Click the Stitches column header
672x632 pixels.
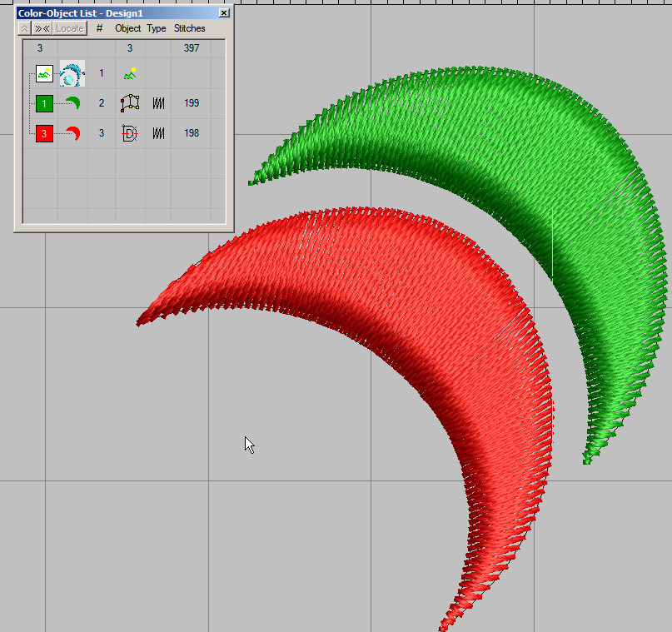pyautogui.click(x=190, y=28)
